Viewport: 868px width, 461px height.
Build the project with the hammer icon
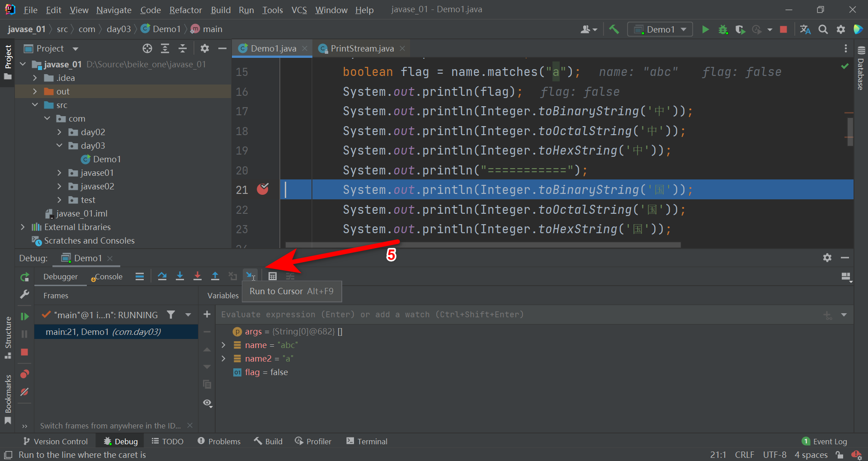tap(614, 29)
